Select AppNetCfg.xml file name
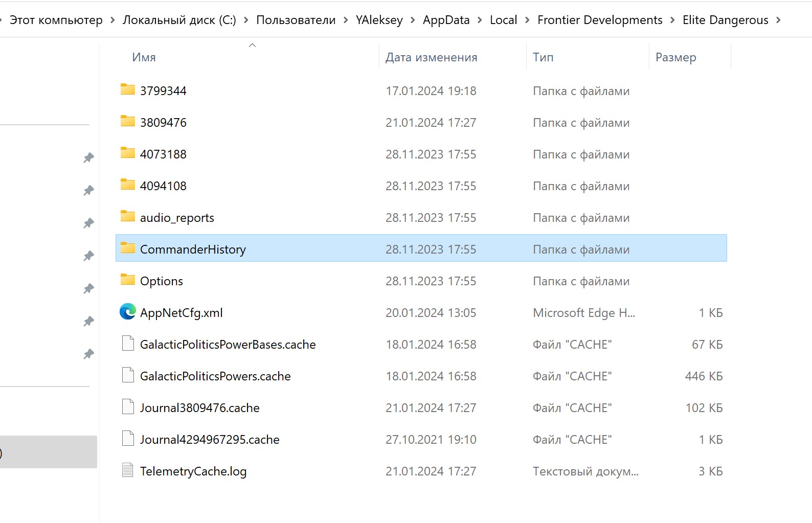This screenshot has width=812, height=523. coord(182,313)
